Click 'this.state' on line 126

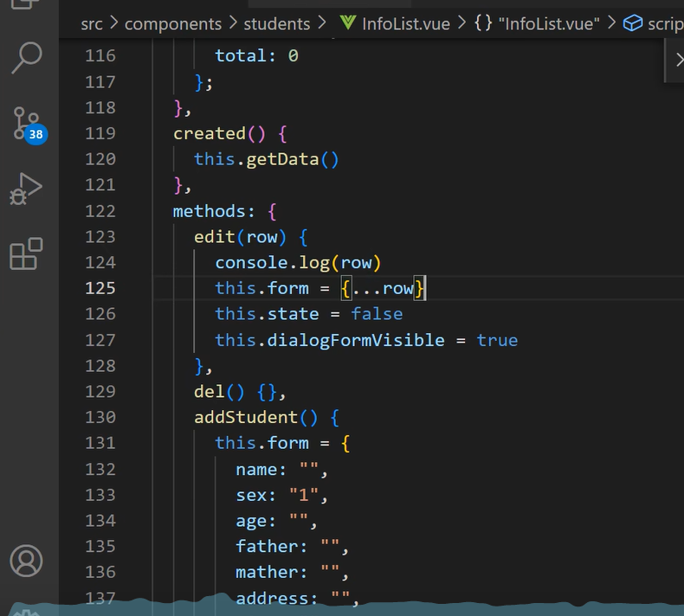[x=267, y=314]
